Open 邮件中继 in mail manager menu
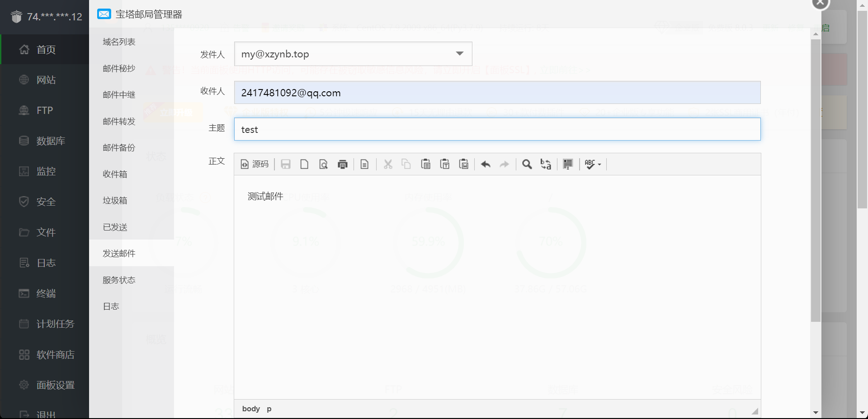The image size is (868, 419). 119,95
